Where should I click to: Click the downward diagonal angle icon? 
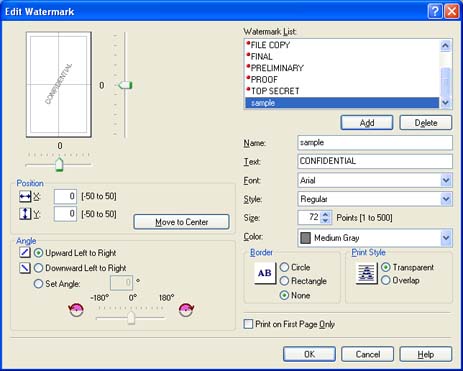[25, 268]
